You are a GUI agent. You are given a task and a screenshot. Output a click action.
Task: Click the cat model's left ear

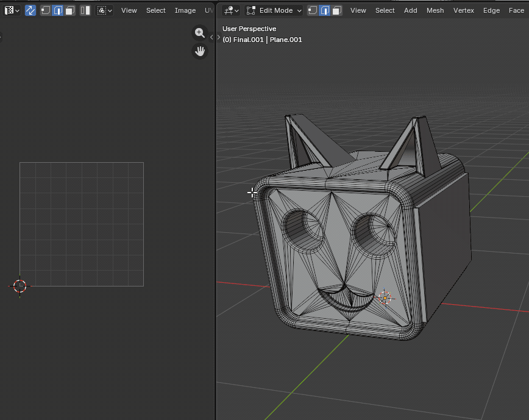click(x=310, y=141)
